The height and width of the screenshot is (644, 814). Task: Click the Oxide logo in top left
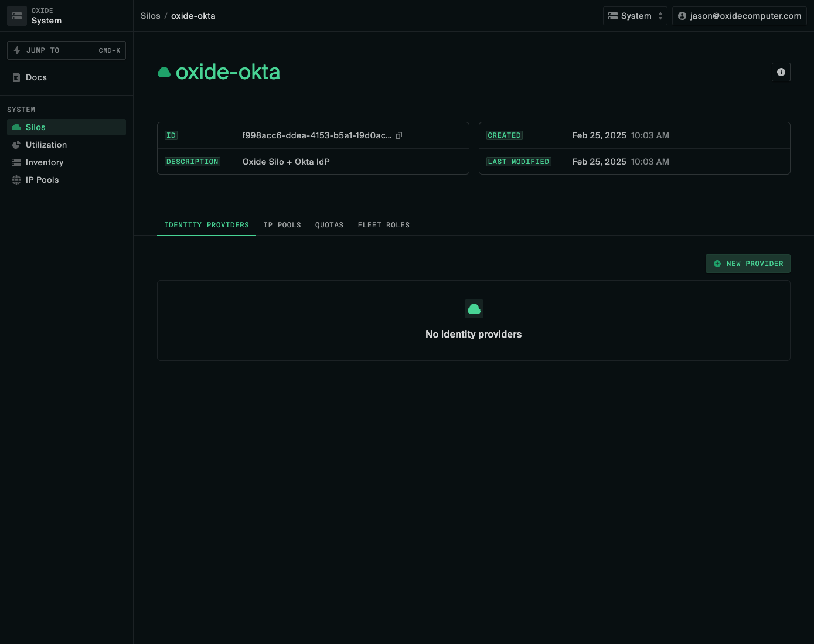[16, 15]
